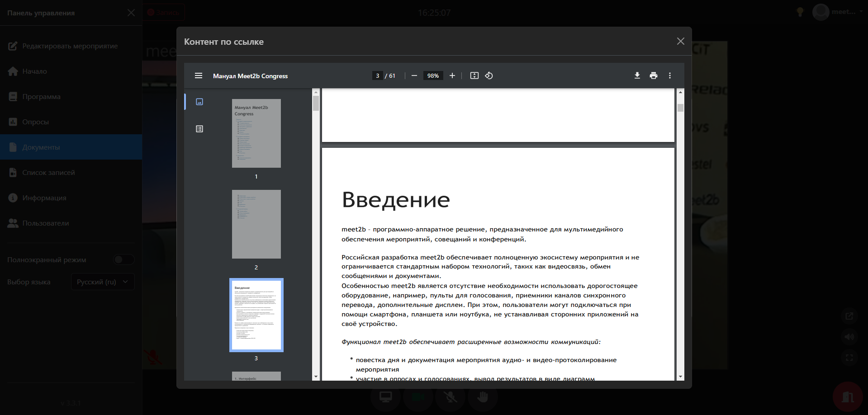Zoom in with the plus button
868x415 pixels.
point(452,75)
